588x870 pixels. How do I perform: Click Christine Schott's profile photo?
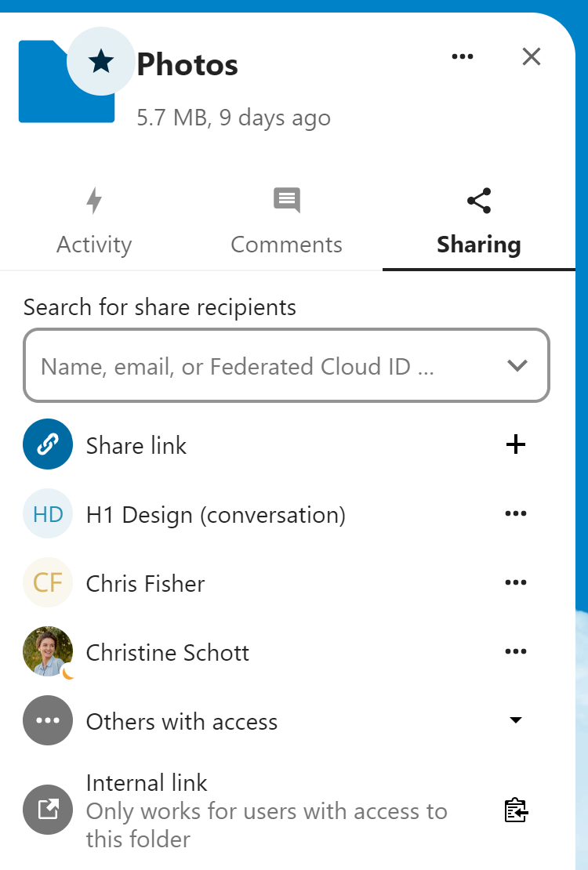48,651
